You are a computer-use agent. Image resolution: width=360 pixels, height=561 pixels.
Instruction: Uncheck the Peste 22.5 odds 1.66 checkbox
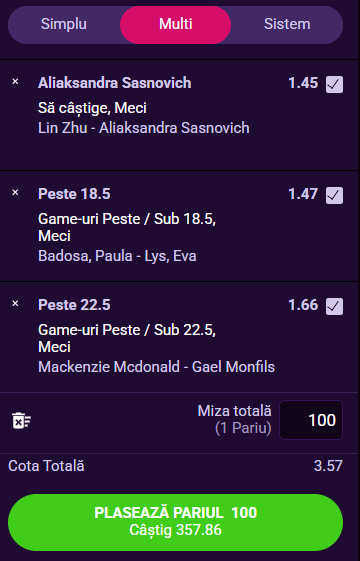(334, 306)
